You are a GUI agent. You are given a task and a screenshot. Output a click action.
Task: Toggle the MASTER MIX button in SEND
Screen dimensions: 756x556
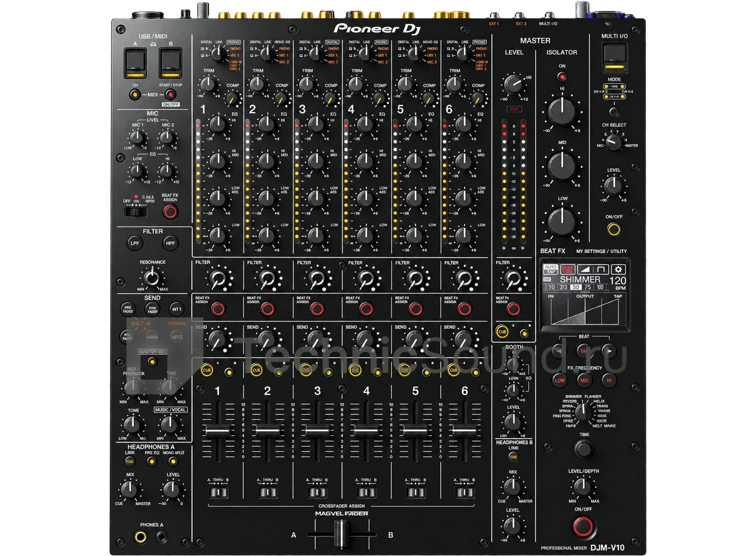tap(152, 361)
